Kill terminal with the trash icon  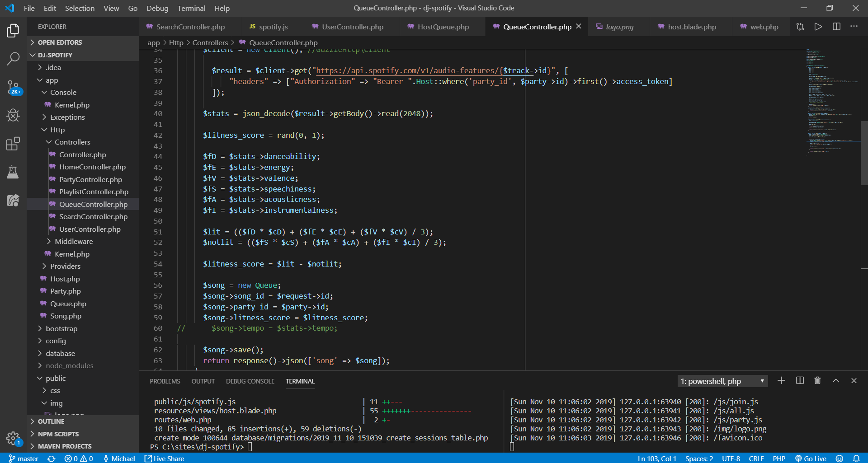tap(817, 381)
